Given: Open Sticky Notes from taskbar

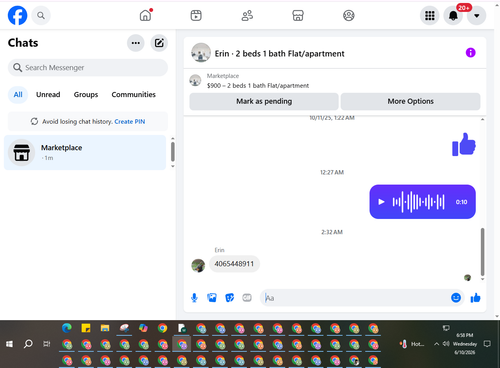Looking at the screenshot, I should [86, 328].
